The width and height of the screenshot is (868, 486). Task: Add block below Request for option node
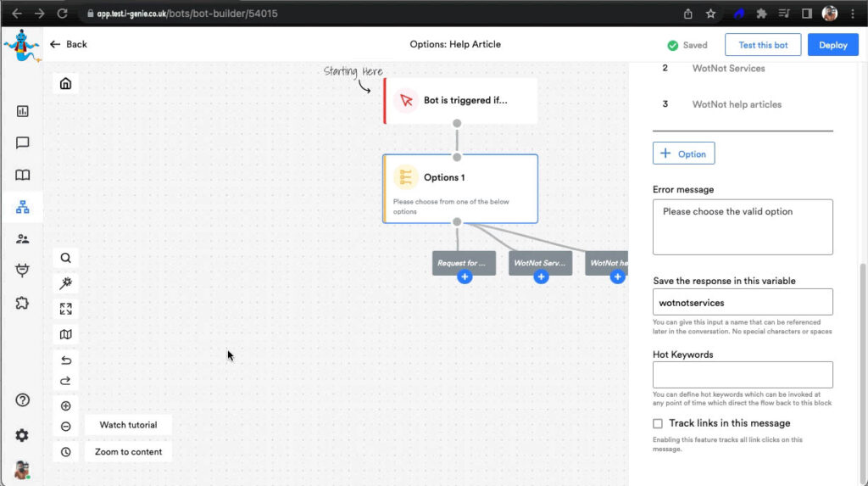tap(464, 277)
